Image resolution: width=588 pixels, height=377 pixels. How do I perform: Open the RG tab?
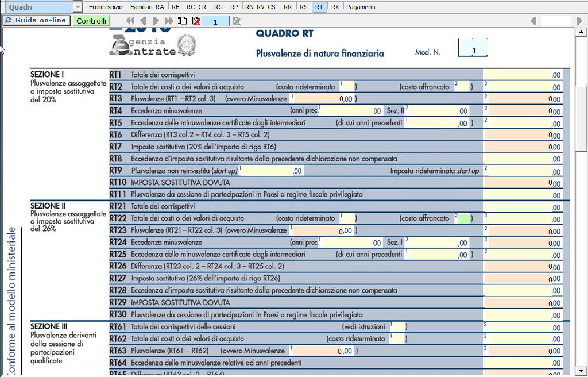point(218,7)
